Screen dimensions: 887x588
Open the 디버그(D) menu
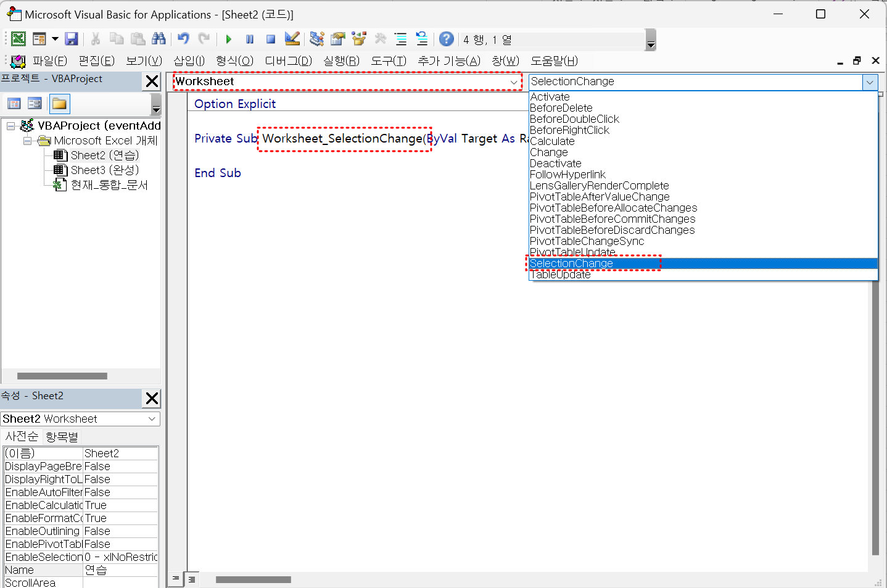[x=288, y=61]
